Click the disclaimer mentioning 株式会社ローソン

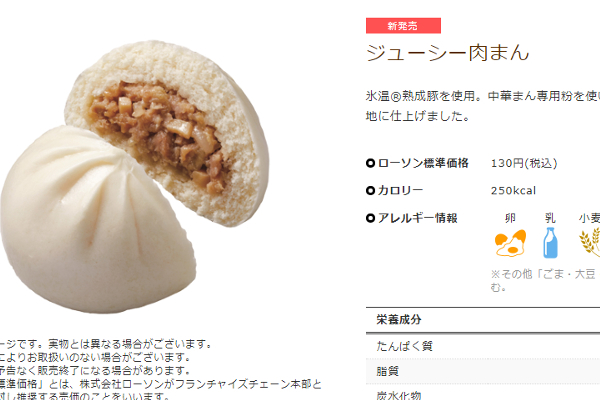pos(161,390)
